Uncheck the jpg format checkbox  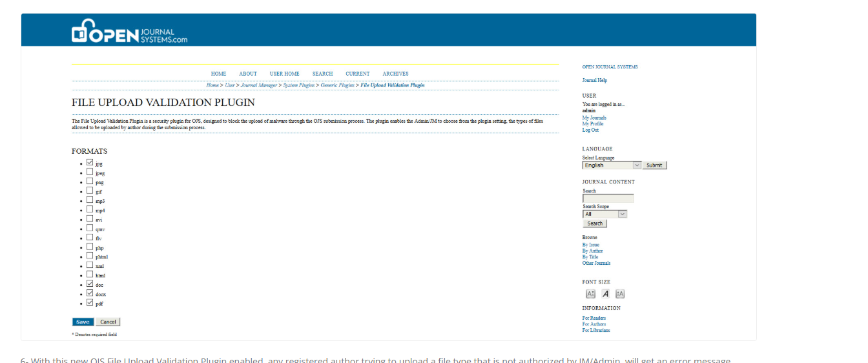[90, 163]
